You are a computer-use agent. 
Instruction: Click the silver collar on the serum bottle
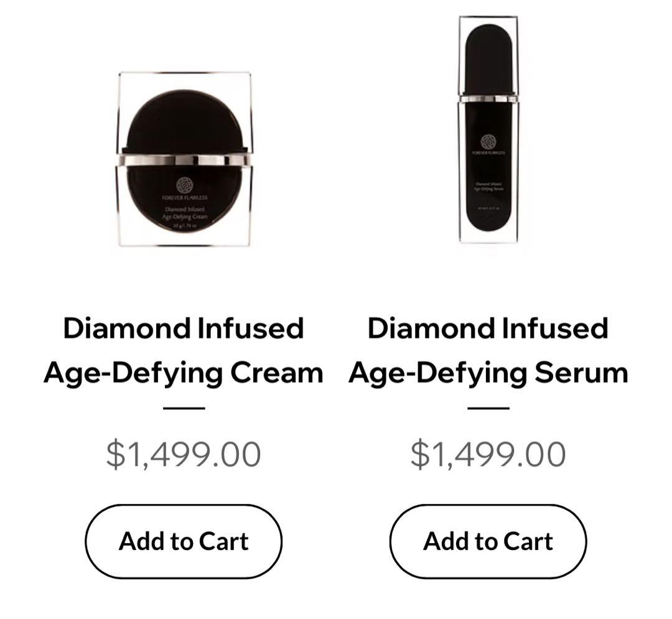pyautogui.click(x=488, y=98)
